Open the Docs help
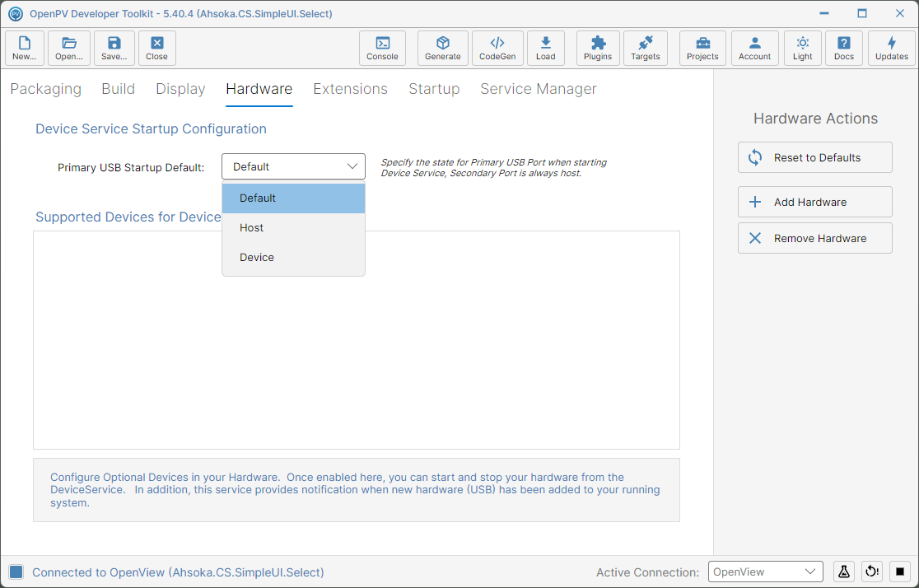The image size is (919, 588). (844, 48)
